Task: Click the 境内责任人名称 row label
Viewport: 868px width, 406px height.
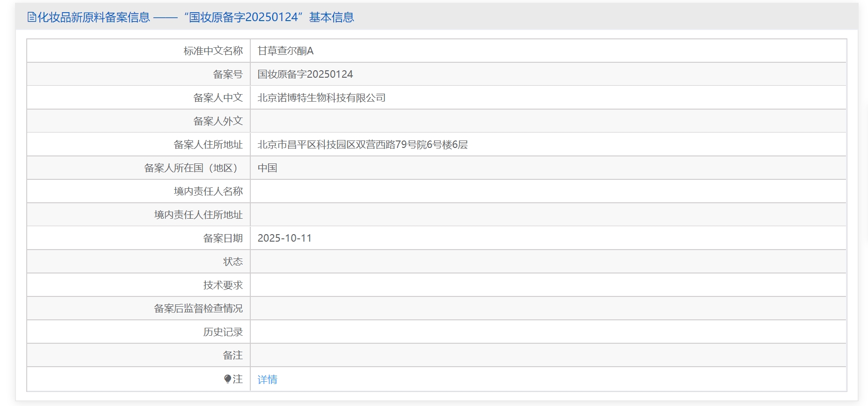Action: (x=208, y=191)
